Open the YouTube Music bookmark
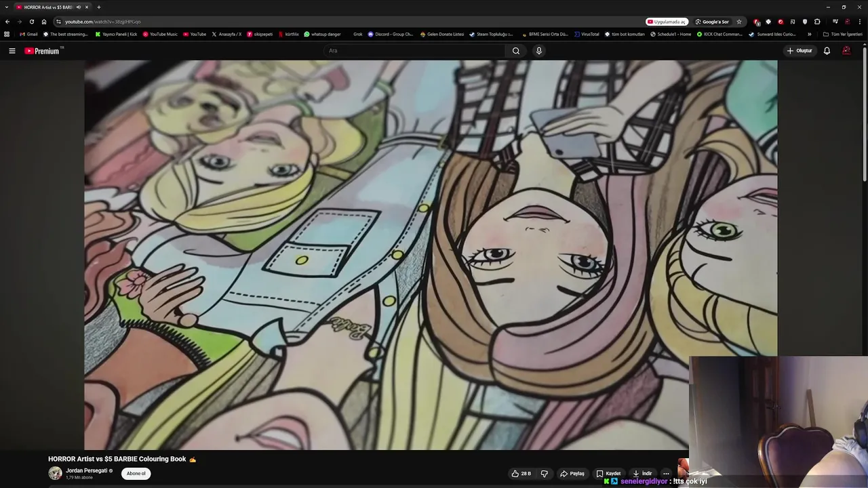This screenshot has width=868, height=488. click(160, 34)
